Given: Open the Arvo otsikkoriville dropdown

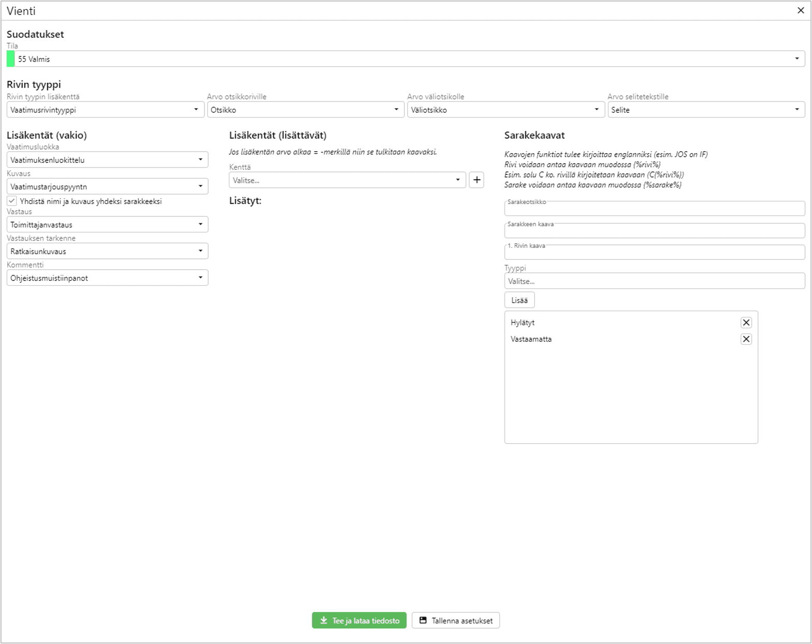Looking at the screenshot, I should pyautogui.click(x=305, y=110).
